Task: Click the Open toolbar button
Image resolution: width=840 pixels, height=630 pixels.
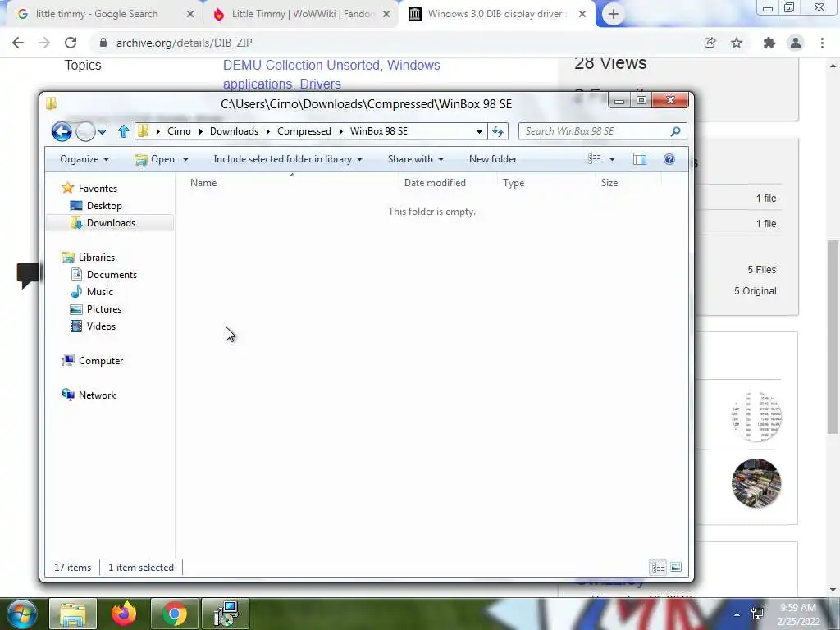Action: [155, 159]
